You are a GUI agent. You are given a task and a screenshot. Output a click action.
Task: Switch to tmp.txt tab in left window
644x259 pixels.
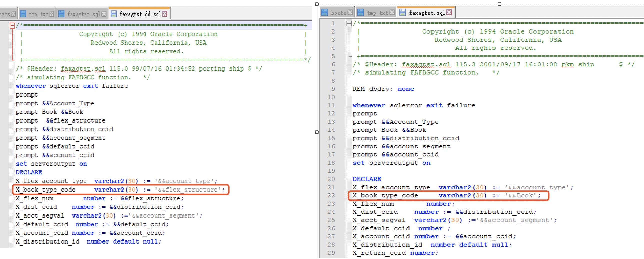(37, 14)
